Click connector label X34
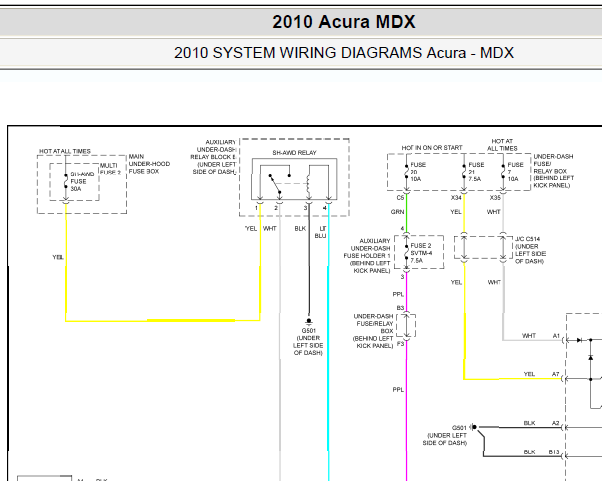The width and height of the screenshot is (602, 481). [456, 198]
